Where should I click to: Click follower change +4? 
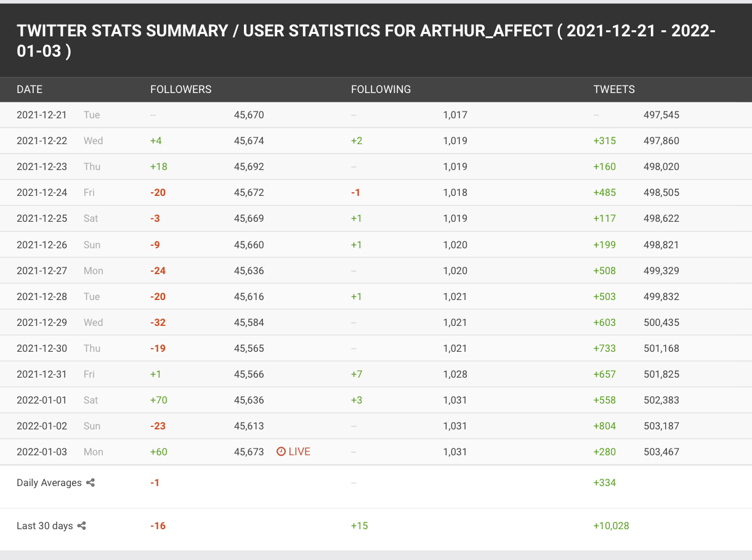click(x=156, y=140)
